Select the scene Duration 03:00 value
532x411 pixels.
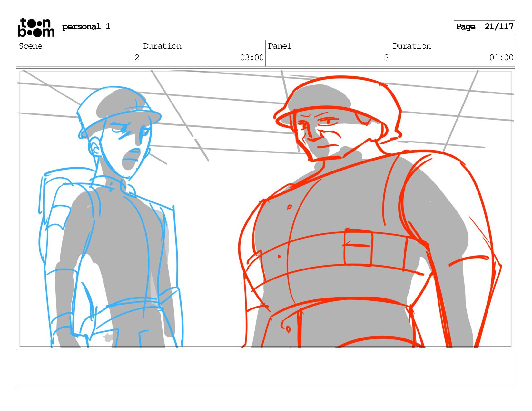[252, 58]
